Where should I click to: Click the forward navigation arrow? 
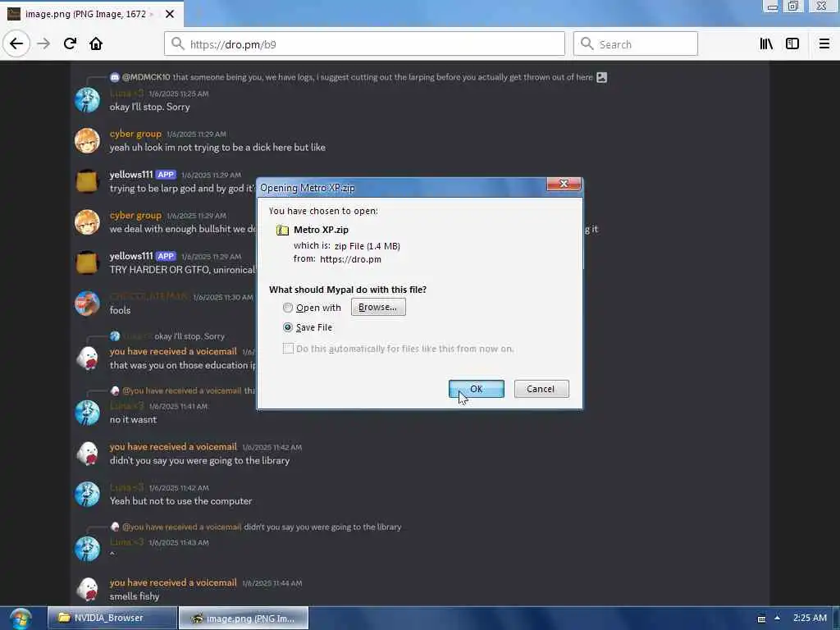click(x=44, y=44)
